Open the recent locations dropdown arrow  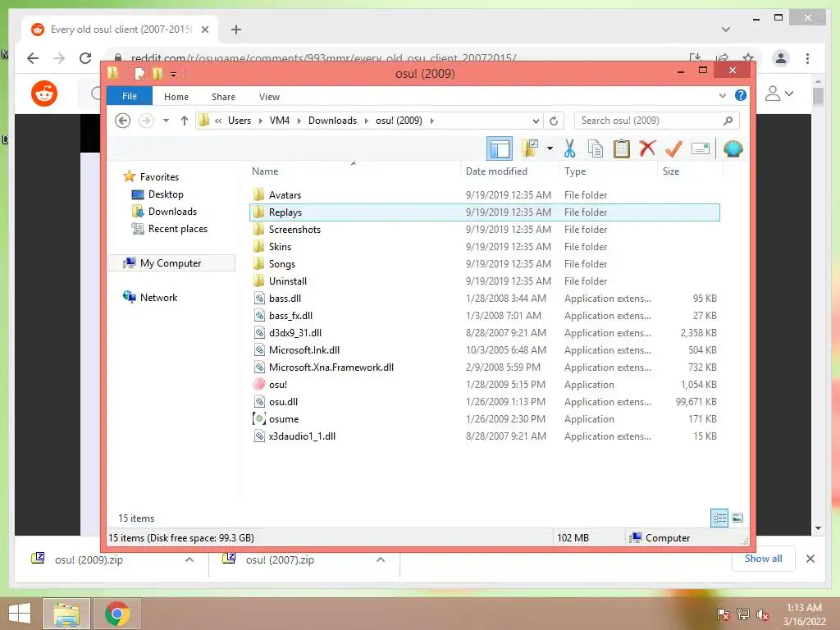click(166, 121)
